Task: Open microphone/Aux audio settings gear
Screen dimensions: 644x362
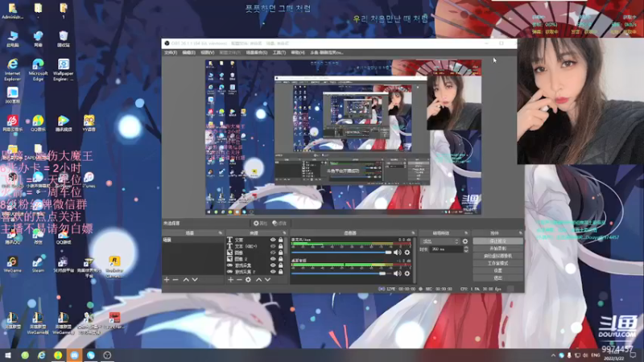Action: tap(407, 253)
